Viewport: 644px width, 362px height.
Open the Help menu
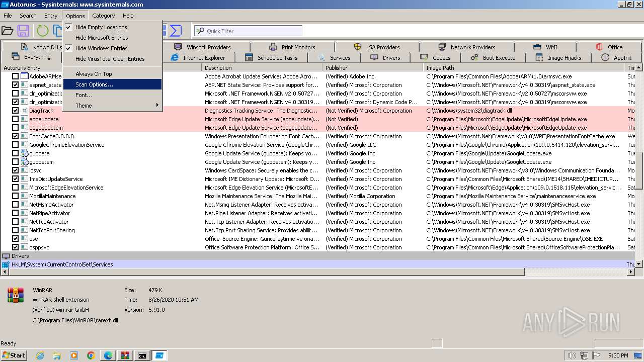pos(128,16)
